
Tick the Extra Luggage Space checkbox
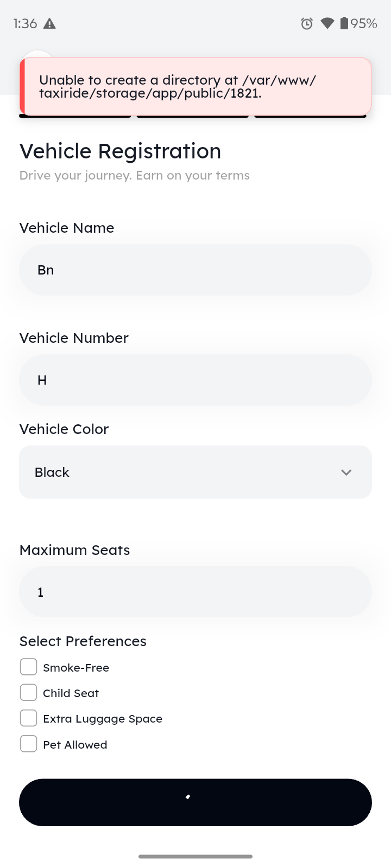coord(28,718)
